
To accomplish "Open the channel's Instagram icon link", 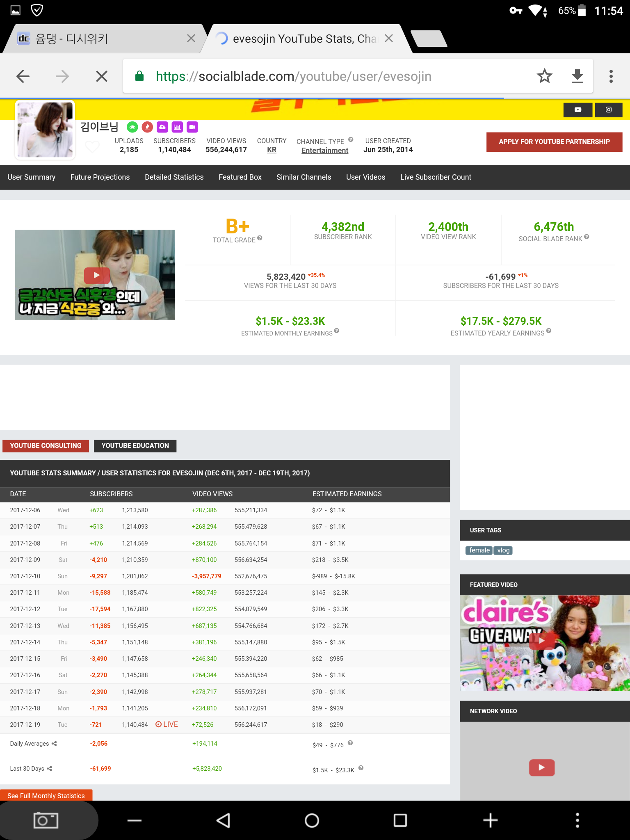I will [608, 110].
